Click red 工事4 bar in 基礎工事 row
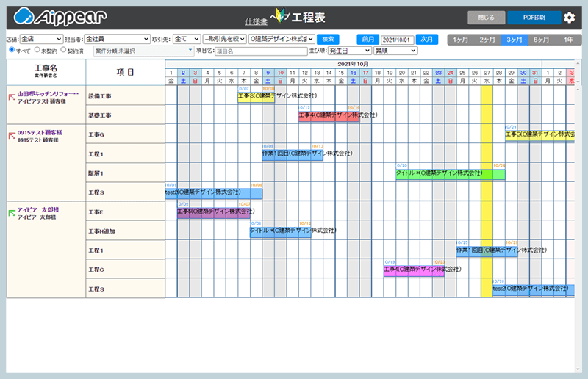This screenshot has width=588, height=379. pos(329,116)
